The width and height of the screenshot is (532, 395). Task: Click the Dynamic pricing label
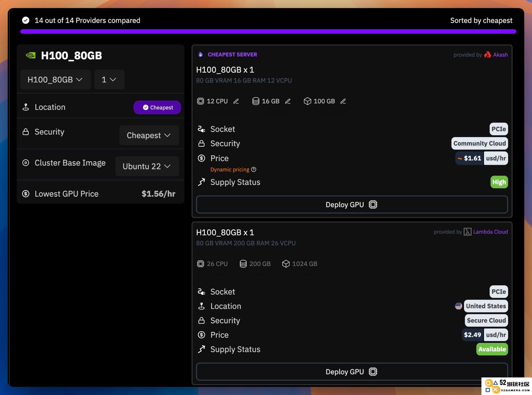(230, 169)
